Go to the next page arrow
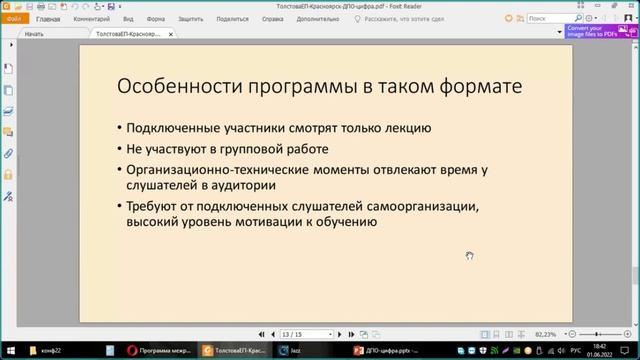 (x=340, y=334)
